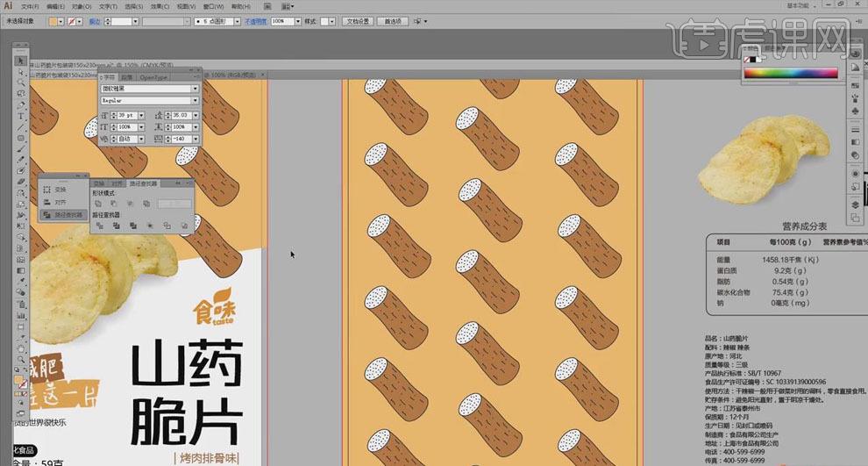The image size is (868, 466).
Task: Switch to the OpenType tab
Action: click(x=154, y=77)
